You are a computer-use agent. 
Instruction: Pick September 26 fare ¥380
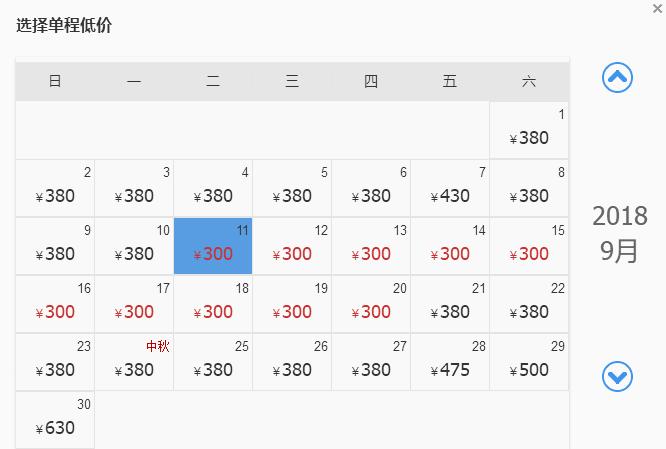pos(292,362)
